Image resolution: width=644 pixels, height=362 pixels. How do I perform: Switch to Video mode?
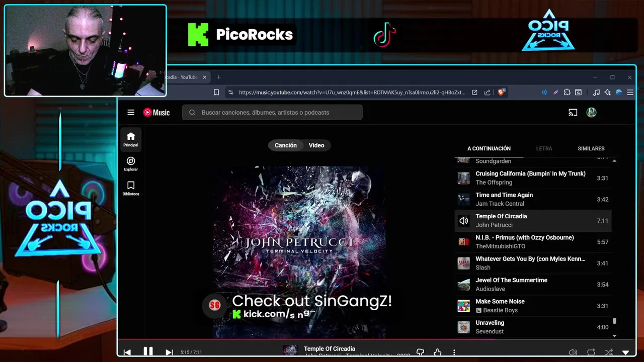pos(316,145)
